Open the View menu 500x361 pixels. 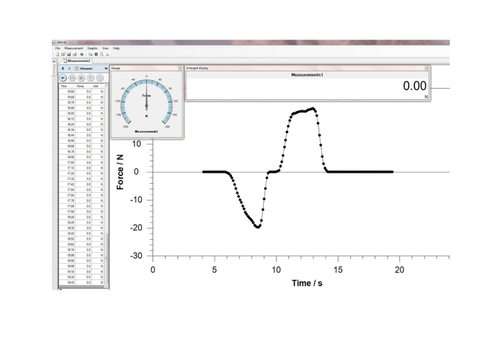105,48
